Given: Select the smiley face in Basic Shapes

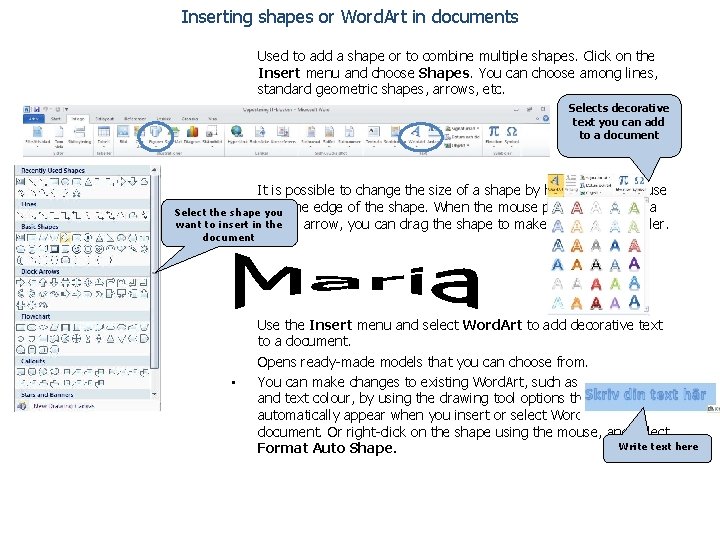Looking at the screenshot, I should [x=77, y=249].
